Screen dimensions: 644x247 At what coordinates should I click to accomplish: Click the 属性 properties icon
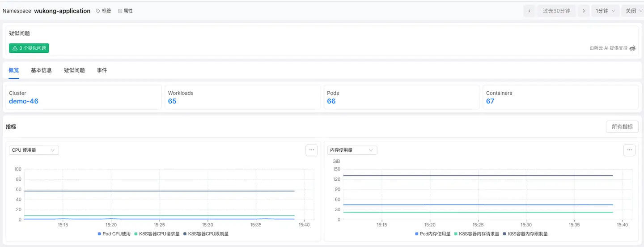click(120, 11)
